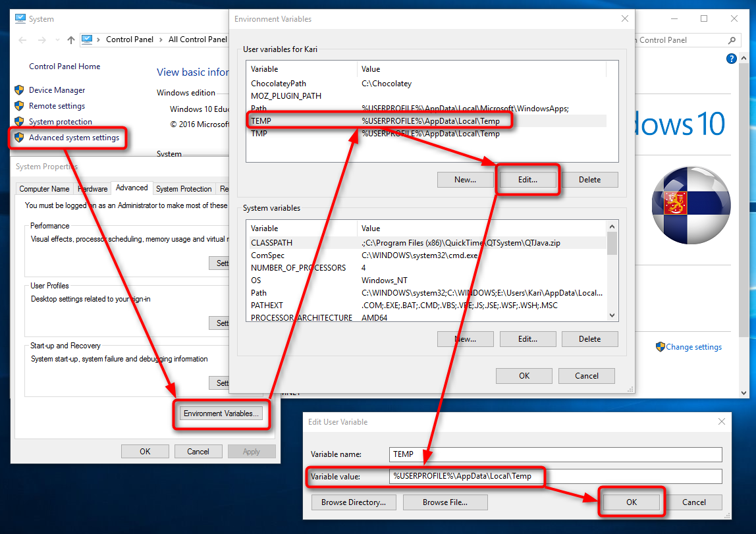
Task: Click Cancel in System Properties
Action: pos(198,452)
